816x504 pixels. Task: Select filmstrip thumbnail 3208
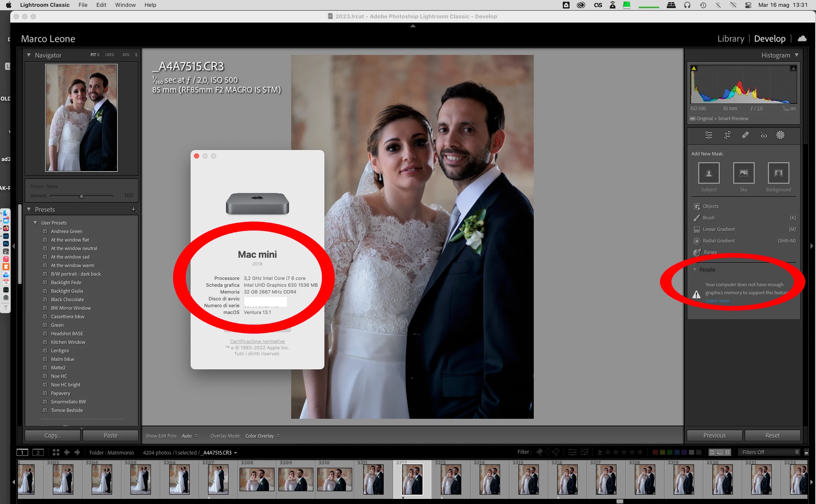pos(257,479)
